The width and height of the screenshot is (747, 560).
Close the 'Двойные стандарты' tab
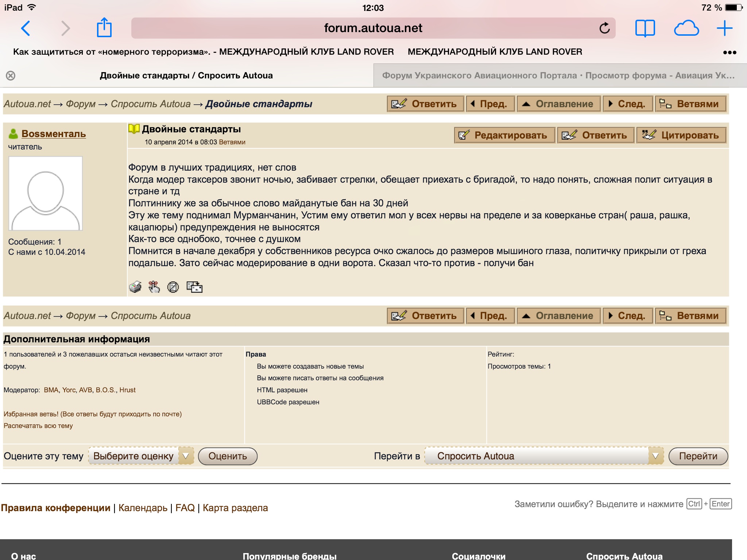click(11, 75)
